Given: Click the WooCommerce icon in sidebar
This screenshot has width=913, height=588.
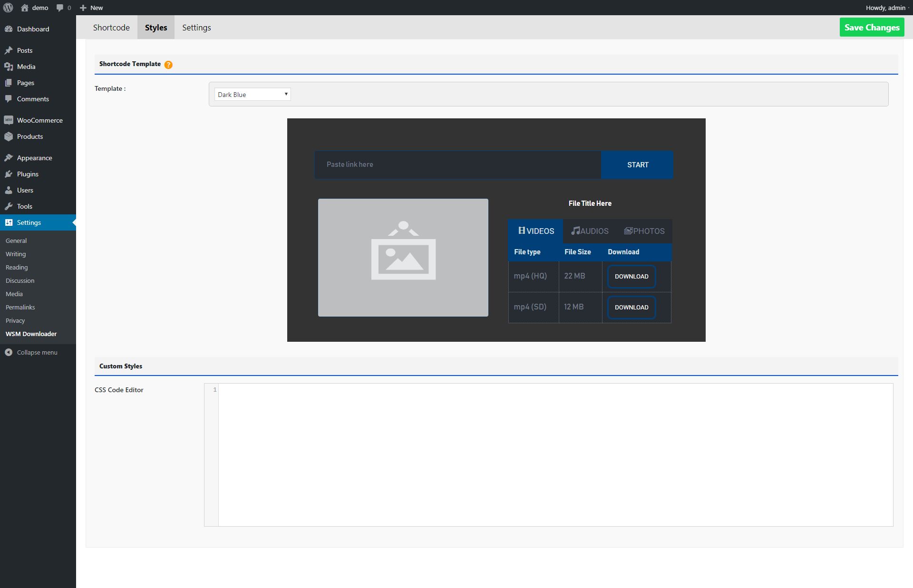Looking at the screenshot, I should [x=9, y=120].
